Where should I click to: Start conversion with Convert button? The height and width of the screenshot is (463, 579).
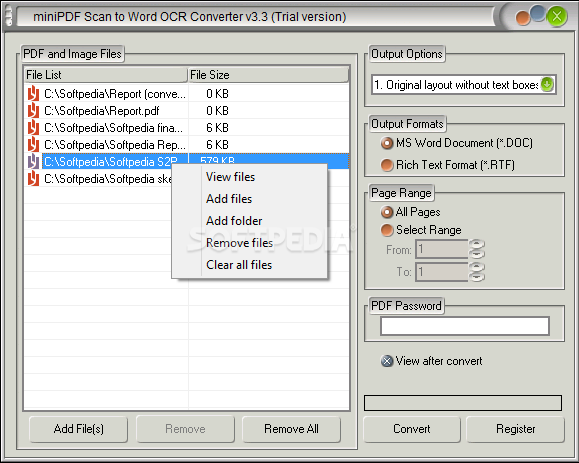412,429
